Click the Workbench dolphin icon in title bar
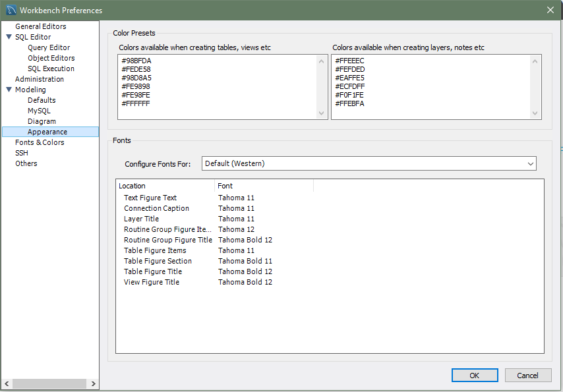This screenshot has width=563, height=392. [11, 10]
